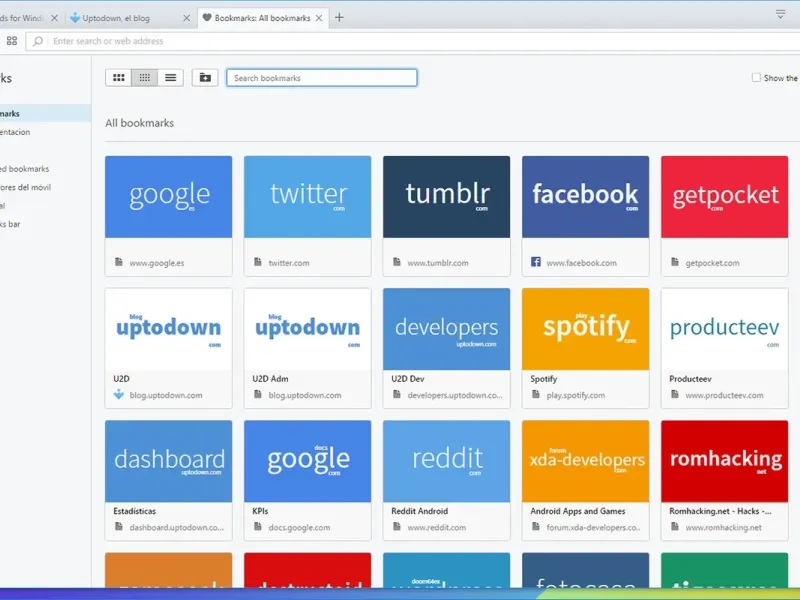This screenshot has height=600, width=800.
Task: Click the heart icon on Bookmarks tab
Action: 207,17
